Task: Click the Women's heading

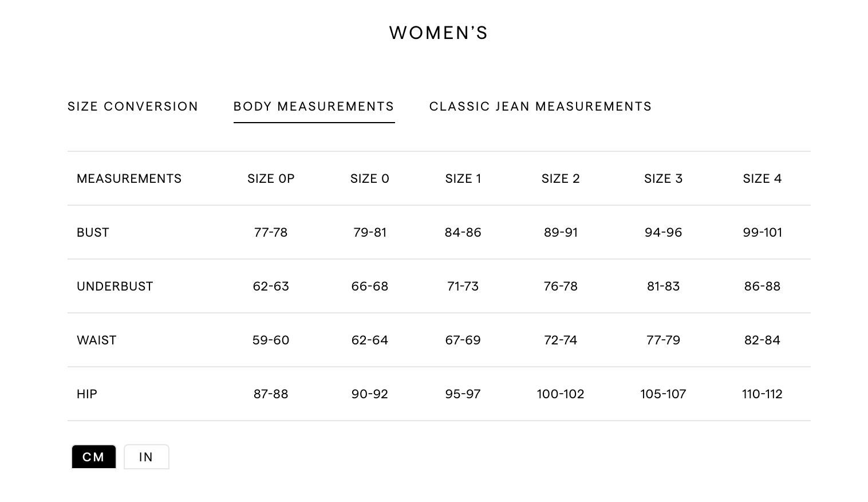Action: click(x=439, y=33)
